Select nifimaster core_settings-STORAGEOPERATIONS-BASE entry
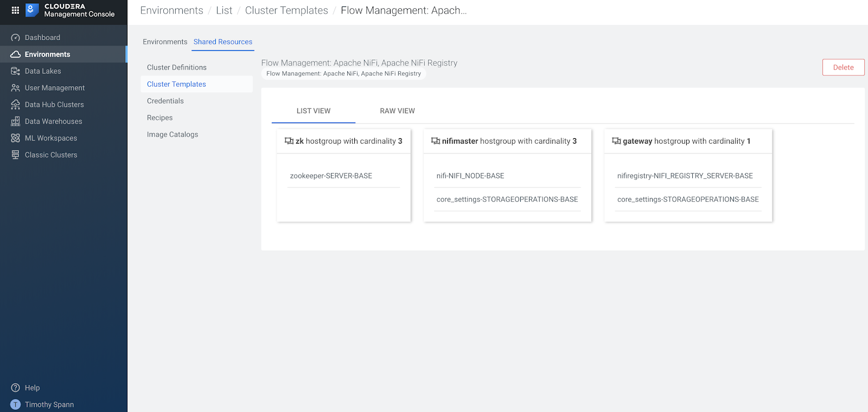The image size is (868, 412). pyautogui.click(x=507, y=199)
